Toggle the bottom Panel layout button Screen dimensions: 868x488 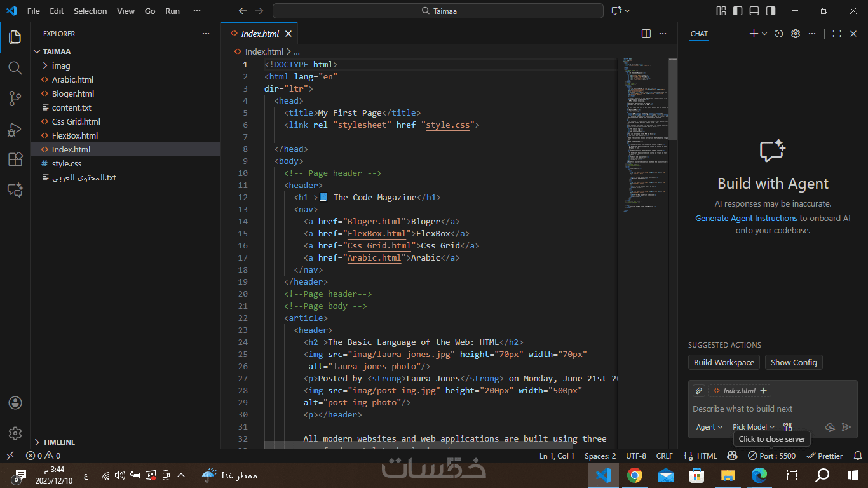(754, 11)
